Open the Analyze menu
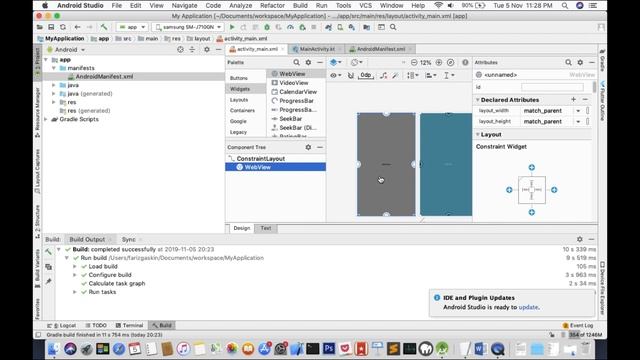Viewport: 640px width, 360px height. [240, 5]
